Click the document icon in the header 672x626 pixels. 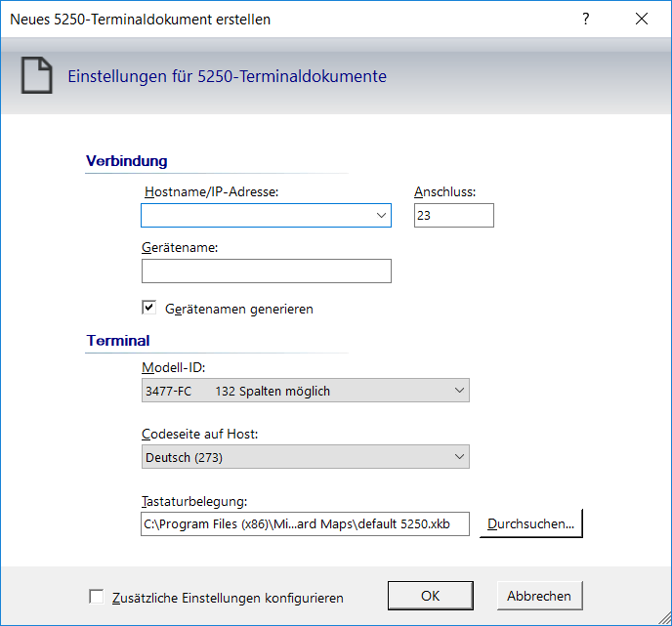click(x=37, y=76)
